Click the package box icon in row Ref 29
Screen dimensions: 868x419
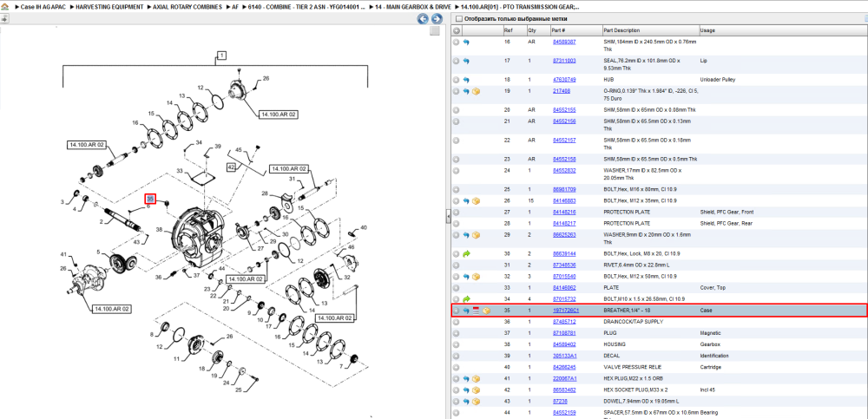tap(476, 235)
